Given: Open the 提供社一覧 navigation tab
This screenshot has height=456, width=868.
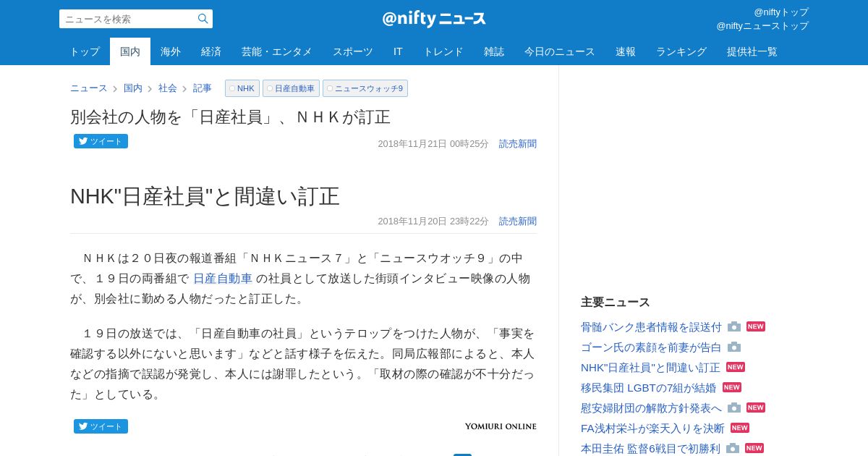Looking at the screenshot, I should (x=752, y=51).
